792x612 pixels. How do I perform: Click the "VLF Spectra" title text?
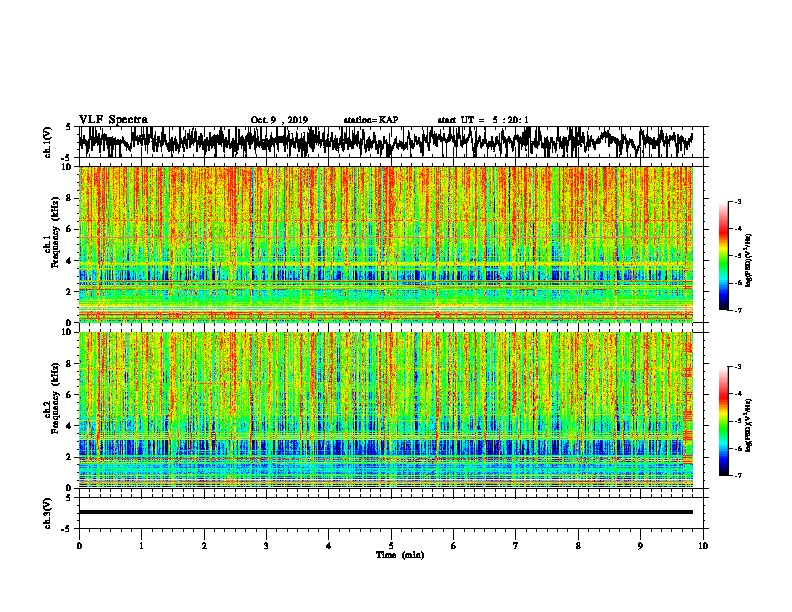pos(113,120)
